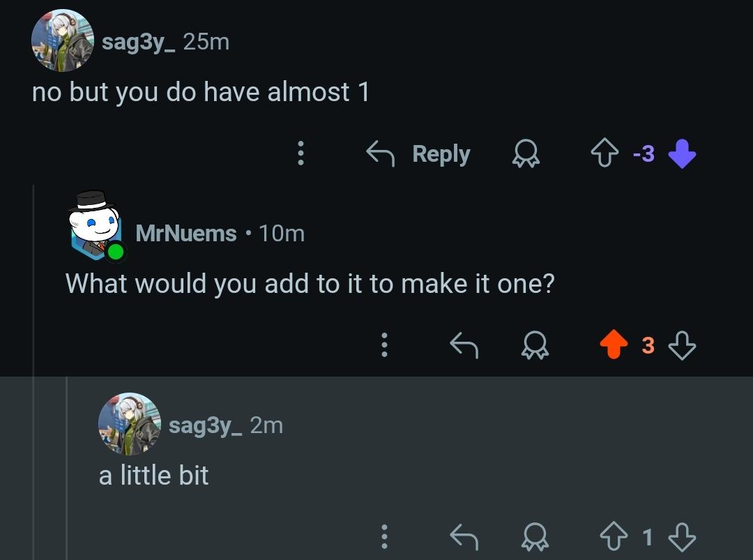Award the MrNuems comment
This screenshot has height=560, width=753.
click(x=535, y=345)
